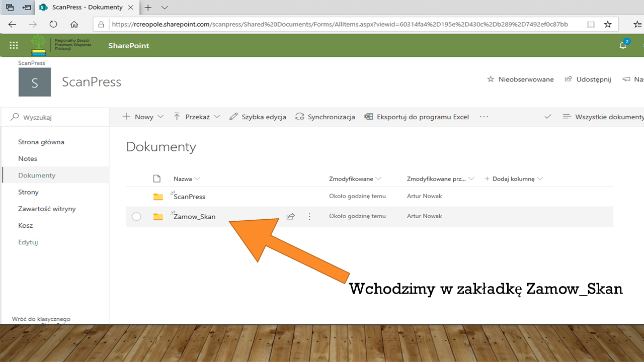Go to Strona główna in navigation

click(x=41, y=142)
